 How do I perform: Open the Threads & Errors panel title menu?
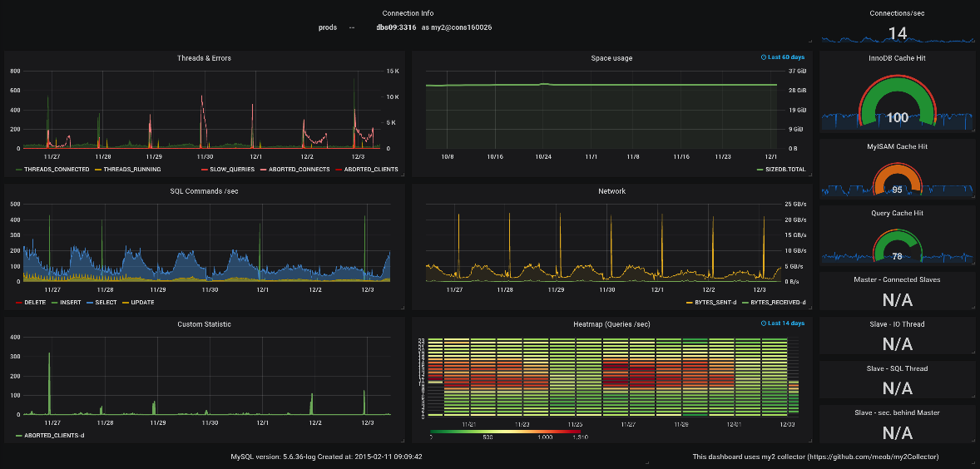point(204,58)
